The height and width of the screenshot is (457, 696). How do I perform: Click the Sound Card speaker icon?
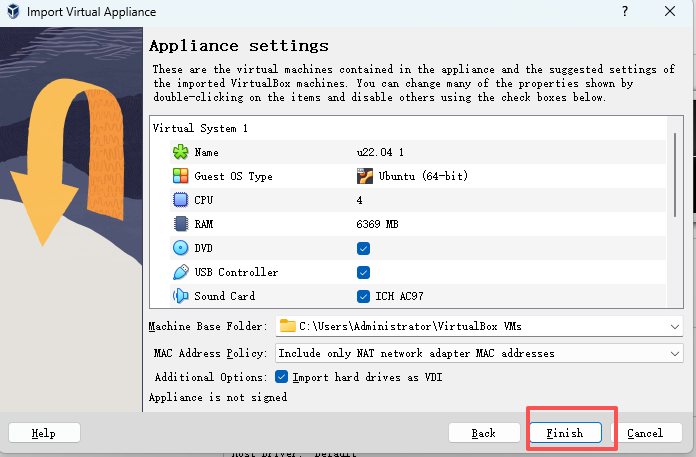tap(181, 296)
